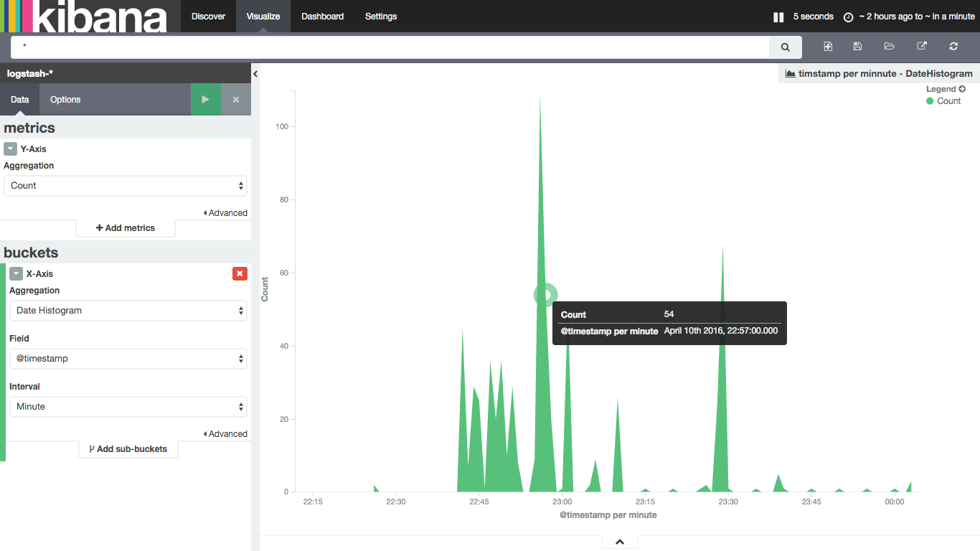Open the Interval dropdown showing Minute
The image size is (980, 551).
(x=128, y=407)
